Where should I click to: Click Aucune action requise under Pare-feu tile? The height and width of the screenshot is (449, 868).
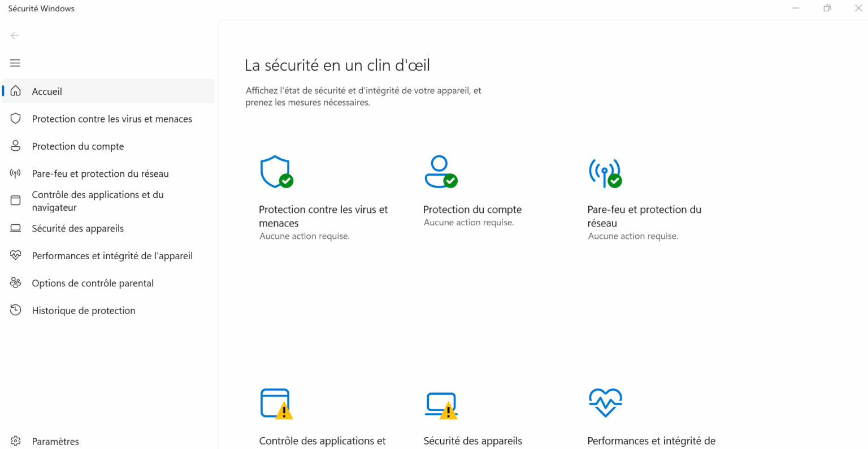pyautogui.click(x=633, y=236)
